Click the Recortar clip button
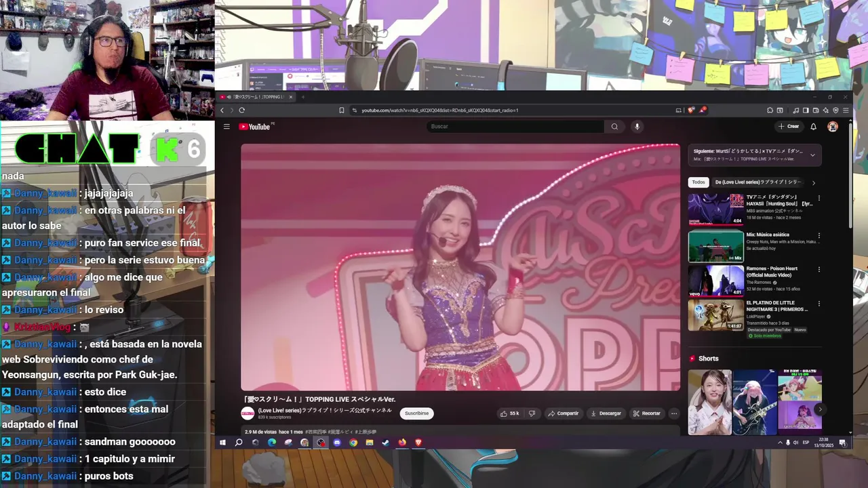Image resolution: width=868 pixels, height=488 pixels. (646, 413)
